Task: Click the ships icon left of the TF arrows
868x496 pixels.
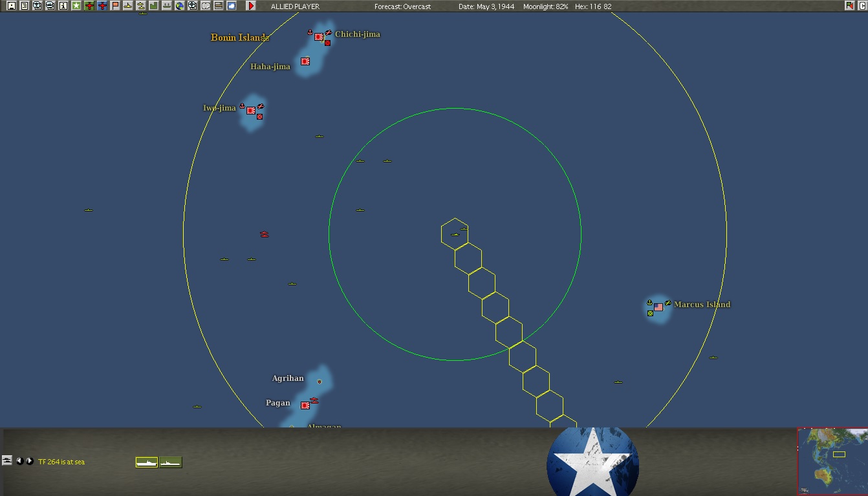Action: [x=7, y=460]
